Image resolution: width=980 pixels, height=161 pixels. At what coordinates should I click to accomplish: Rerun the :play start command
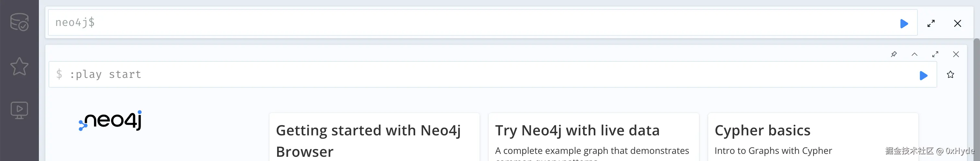coord(923,75)
